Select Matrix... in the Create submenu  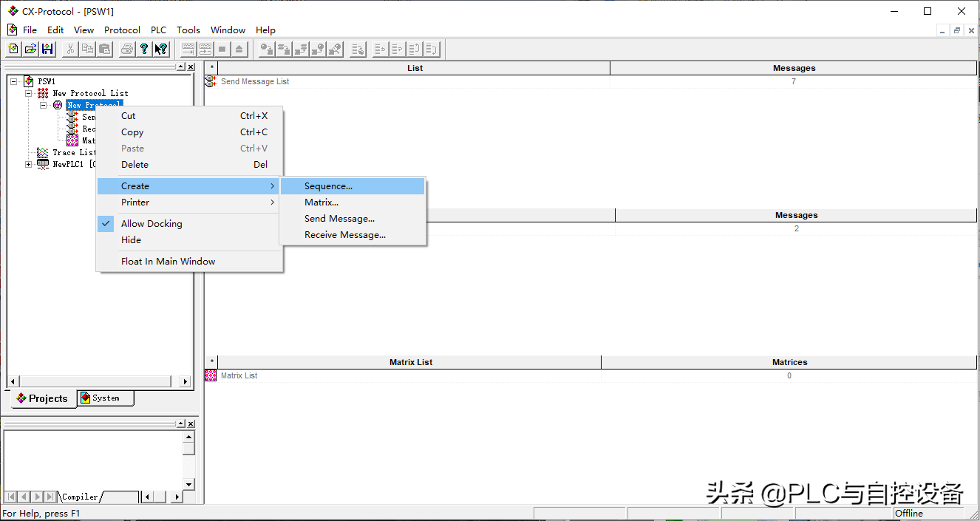coord(353,202)
